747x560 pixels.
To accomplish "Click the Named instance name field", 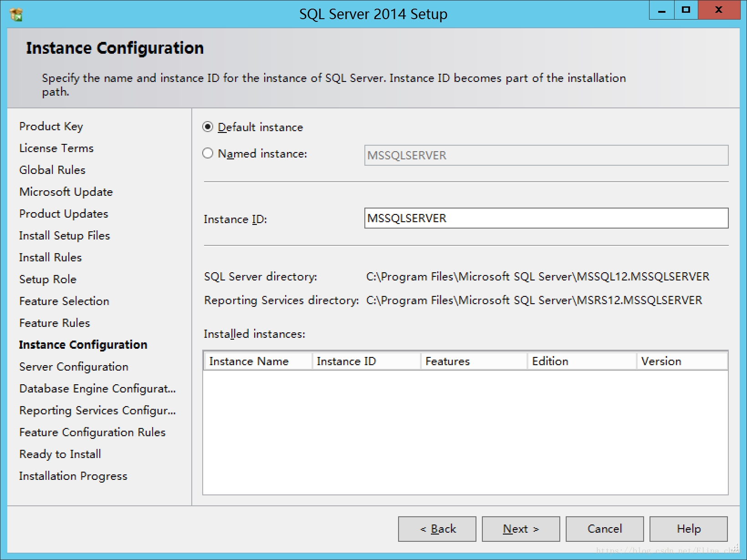I will [546, 155].
